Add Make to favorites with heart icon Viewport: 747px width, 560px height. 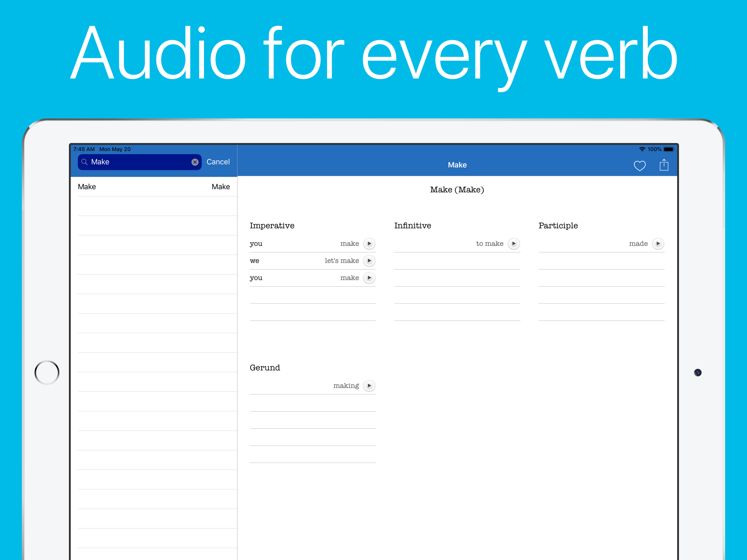point(640,165)
